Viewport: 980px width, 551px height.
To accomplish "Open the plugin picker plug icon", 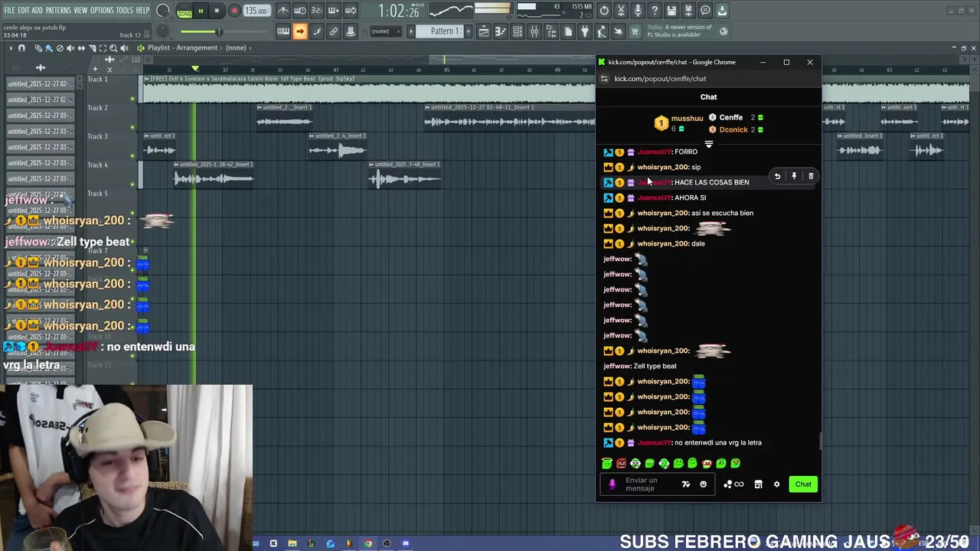I will (585, 31).
